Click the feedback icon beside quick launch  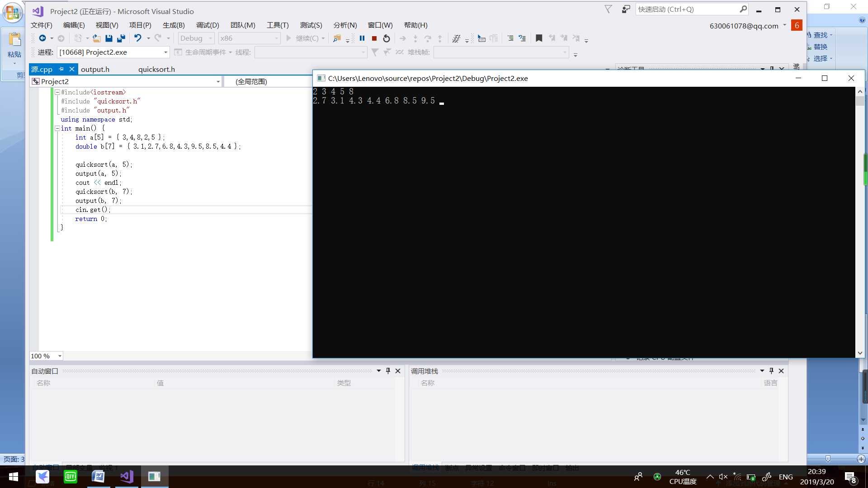[x=626, y=9]
